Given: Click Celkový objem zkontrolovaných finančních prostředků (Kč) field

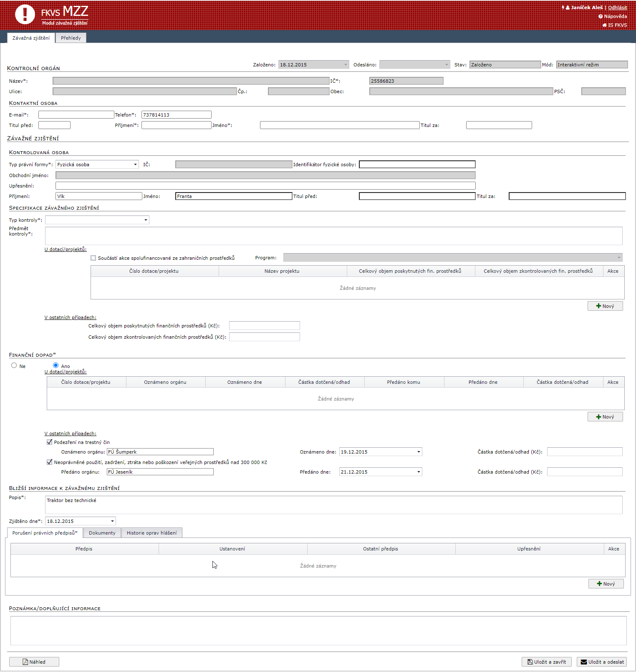Looking at the screenshot, I should click(x=265, y=337).
